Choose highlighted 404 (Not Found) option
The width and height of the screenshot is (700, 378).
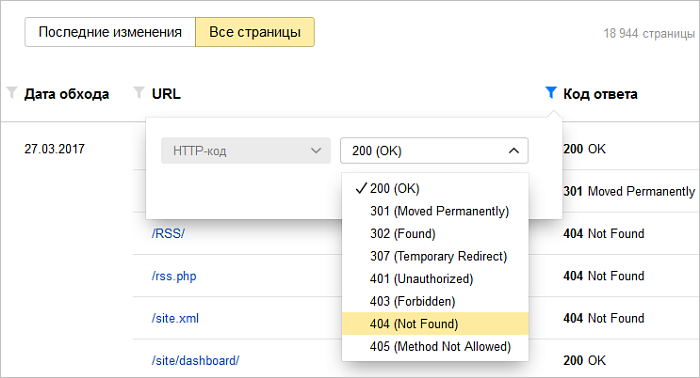(x=435, y=324)
